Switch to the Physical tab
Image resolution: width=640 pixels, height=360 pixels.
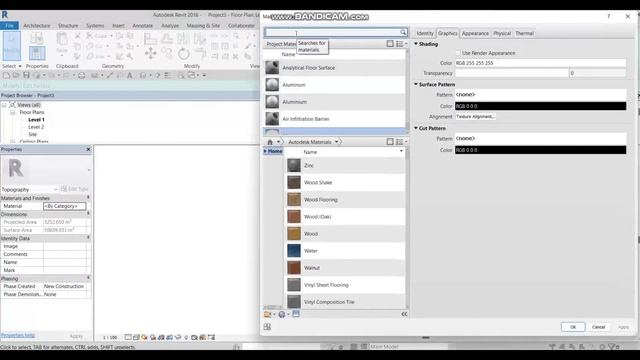tap(502, 33)
